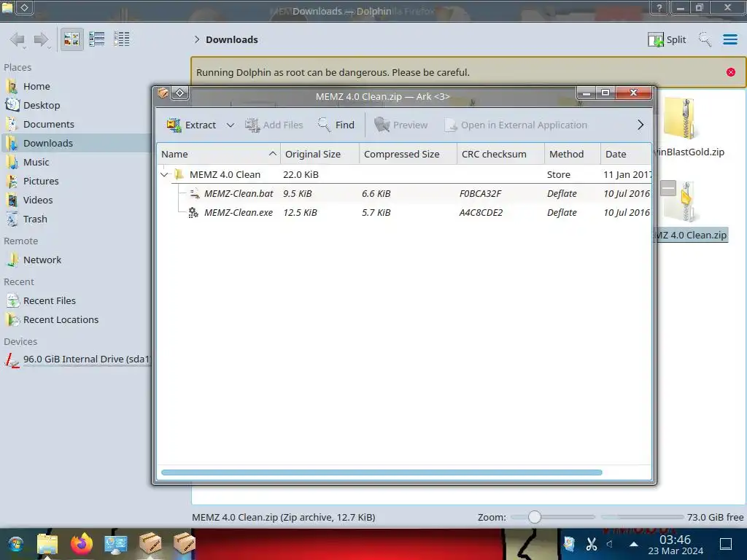Open clipboard scissors tray icon
747x560 pixels.
(x=591, y=544)
